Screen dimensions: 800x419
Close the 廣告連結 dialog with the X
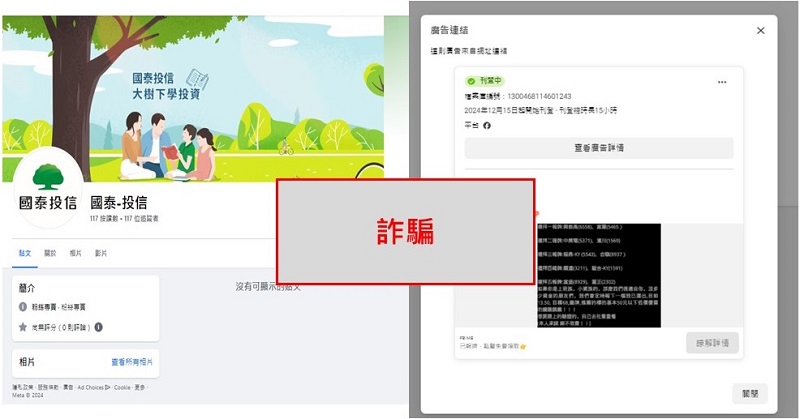pos(760,31)
